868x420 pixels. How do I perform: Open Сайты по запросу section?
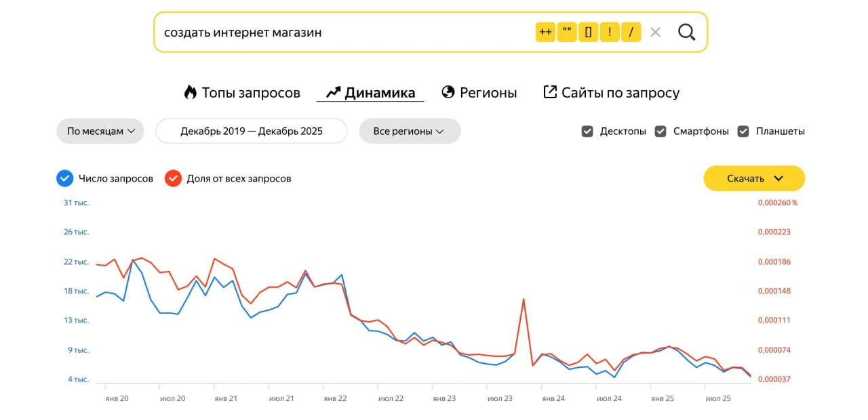pos(610,92)
